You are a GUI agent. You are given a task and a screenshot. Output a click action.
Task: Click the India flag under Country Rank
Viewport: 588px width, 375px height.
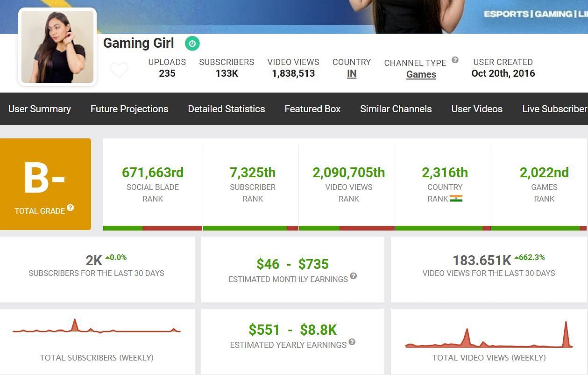click(x=456, y=198)
